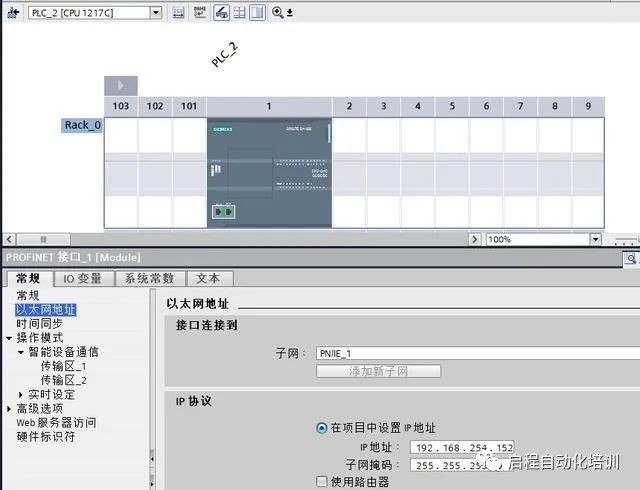
Task: Switch to the 常规 tab
Action: click(28, 278)
